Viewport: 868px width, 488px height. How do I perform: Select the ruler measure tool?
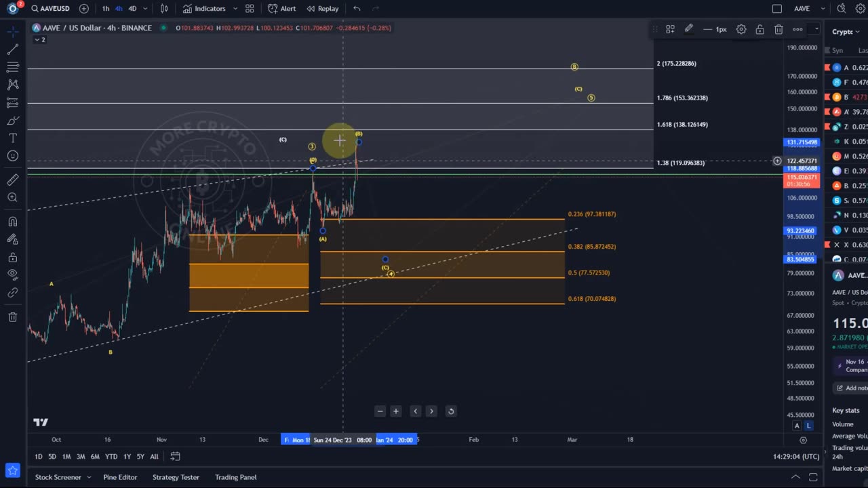pos(12,180)
